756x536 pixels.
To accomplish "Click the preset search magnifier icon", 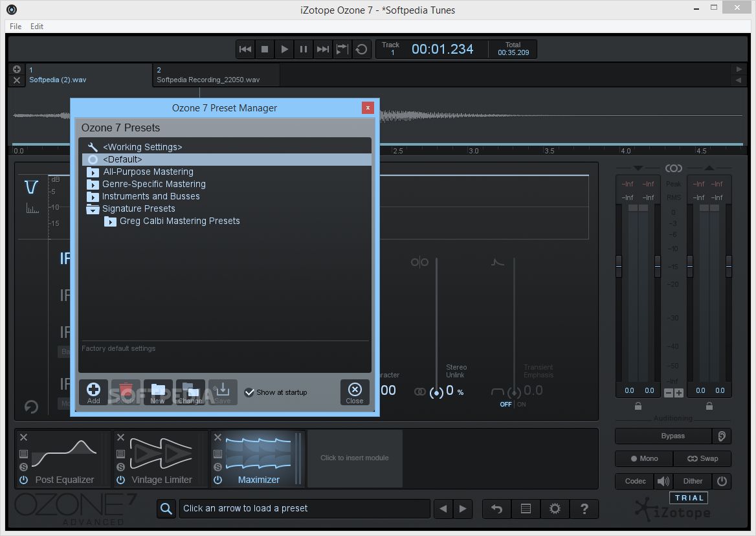I will [x=166, y=509].
